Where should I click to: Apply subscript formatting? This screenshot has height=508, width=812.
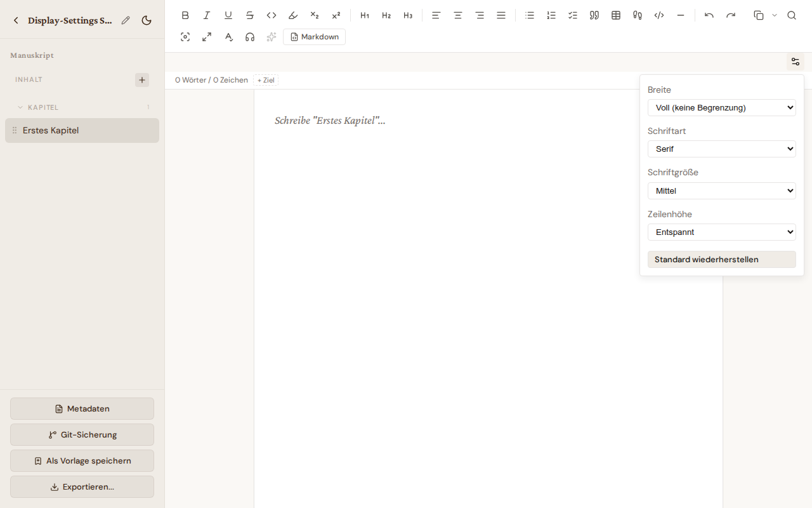coord(315,15)
